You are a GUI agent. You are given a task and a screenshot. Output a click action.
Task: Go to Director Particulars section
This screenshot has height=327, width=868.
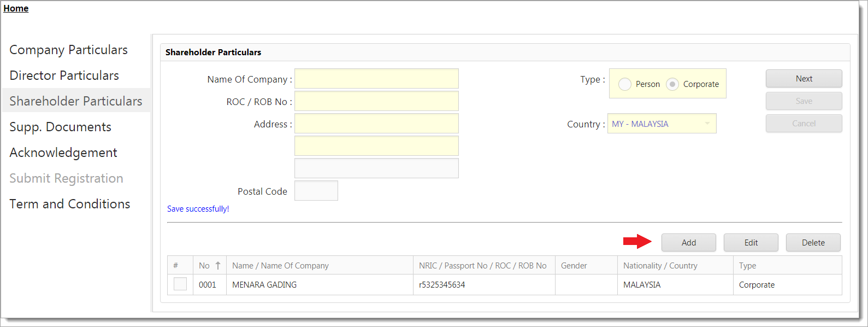tap(64, 75)
